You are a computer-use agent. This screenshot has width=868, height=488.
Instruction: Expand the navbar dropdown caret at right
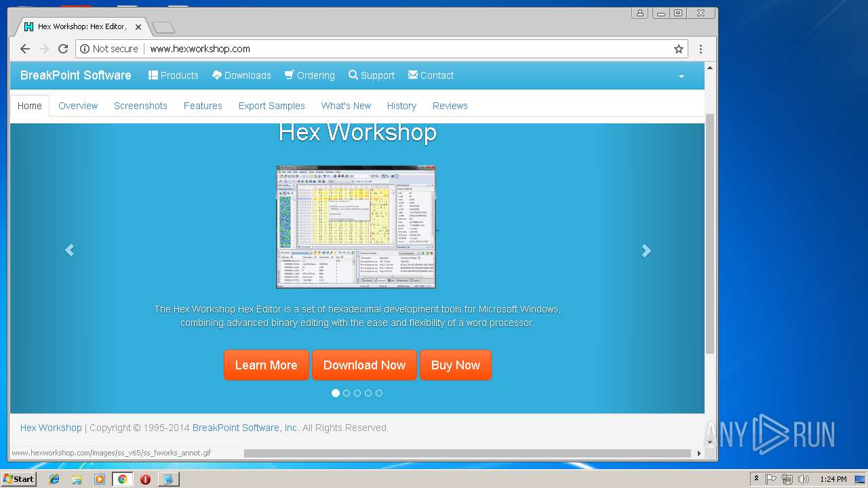coord(682,77)
